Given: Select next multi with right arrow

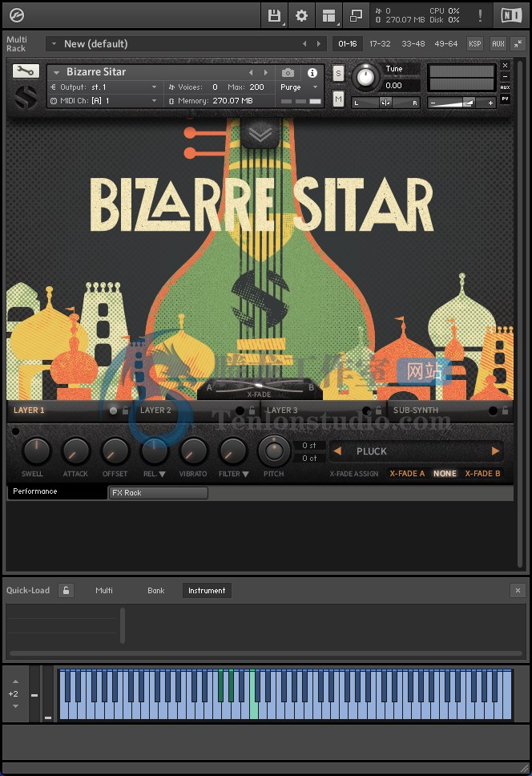Looking at the screenshot, I should tap(318, 44).
